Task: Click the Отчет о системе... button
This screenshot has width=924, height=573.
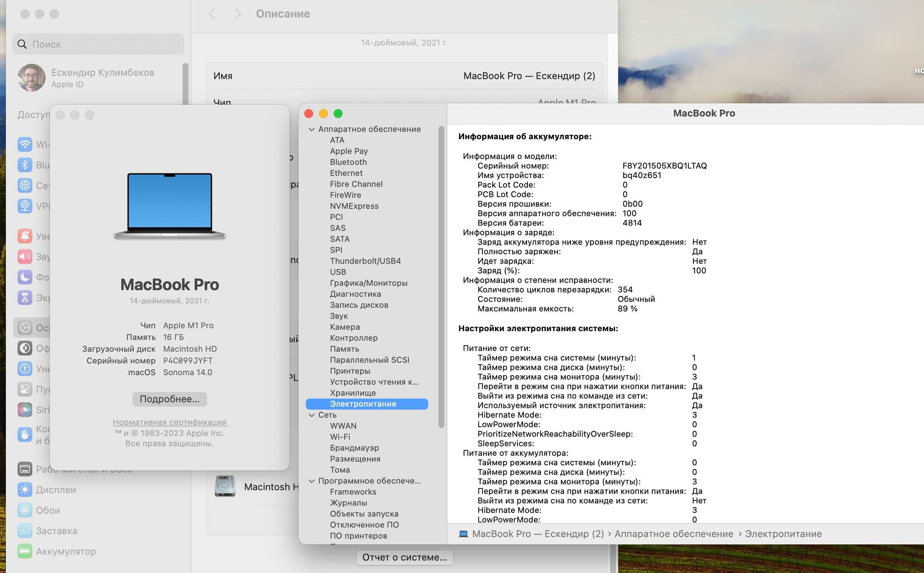Action: click(x=404, y=557)
